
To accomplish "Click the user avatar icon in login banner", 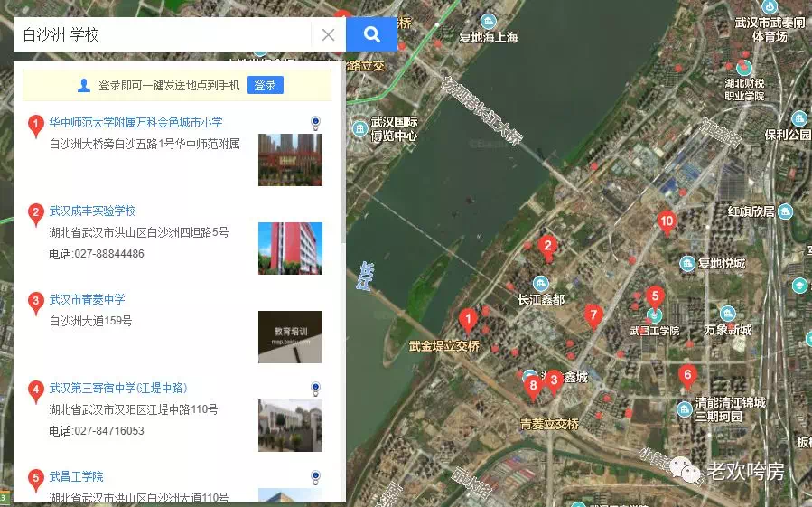I will tap(83, 86).
